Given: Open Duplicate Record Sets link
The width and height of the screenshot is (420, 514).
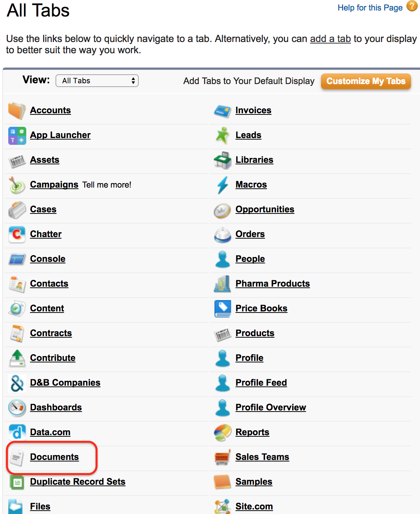Looking at the screenshot, I should (78, 482).
